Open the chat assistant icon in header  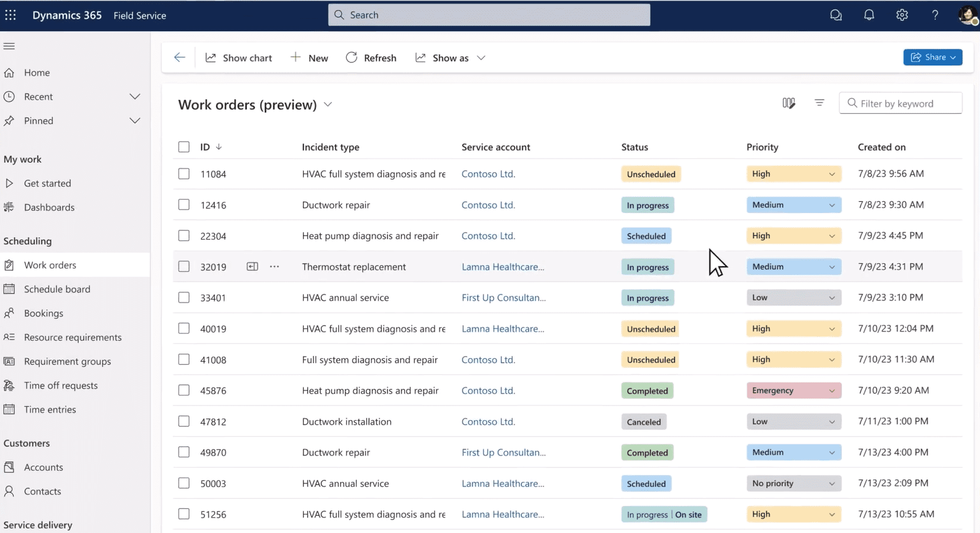pos(836,15)
